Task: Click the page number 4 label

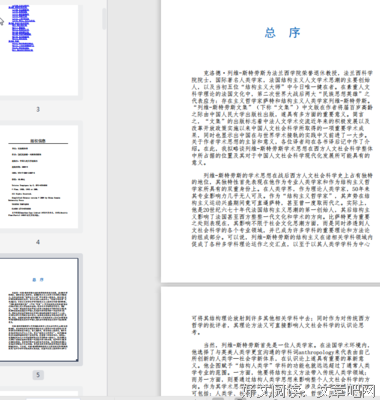Action: pos(38,242)
